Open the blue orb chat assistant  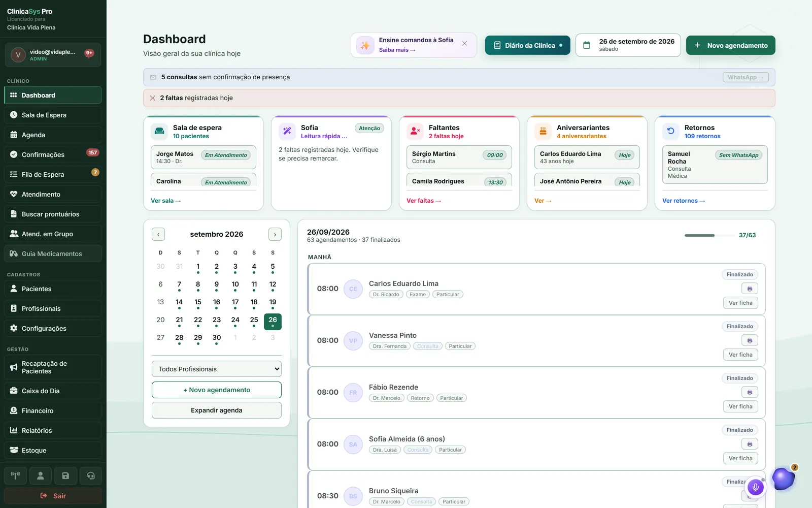pos(783,479)
